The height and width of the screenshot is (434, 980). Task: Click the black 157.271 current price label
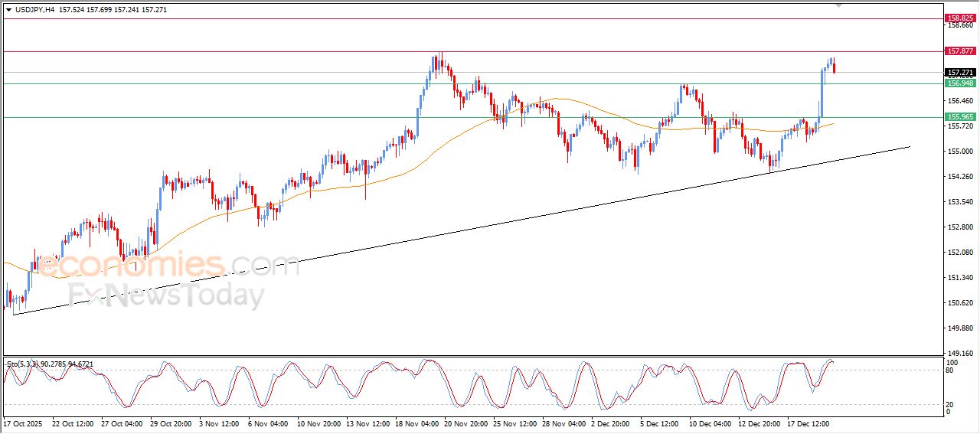pos(959,73)
